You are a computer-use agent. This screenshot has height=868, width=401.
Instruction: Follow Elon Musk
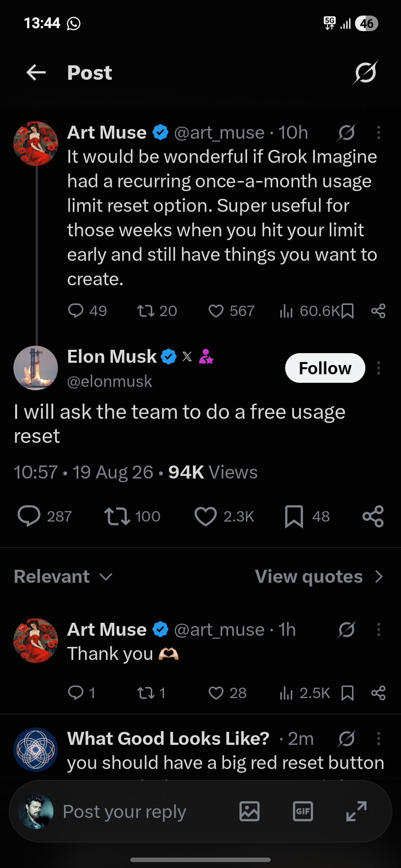pos(325,368)
